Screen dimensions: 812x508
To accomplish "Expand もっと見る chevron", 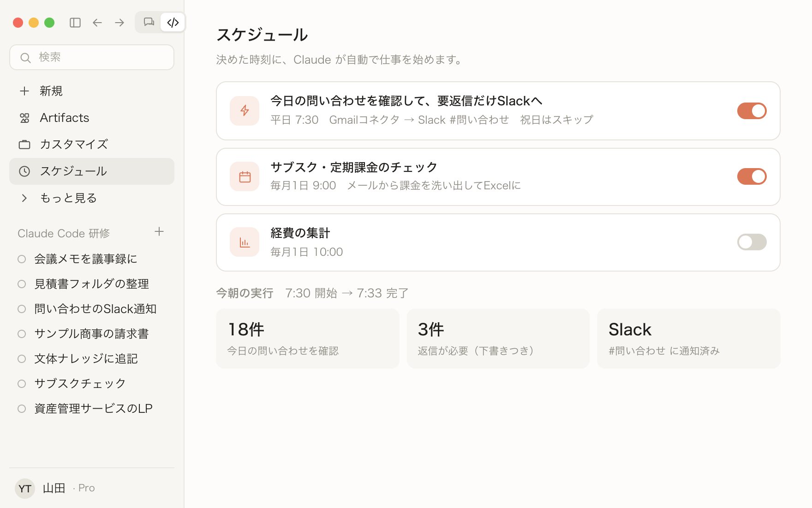I will point(24,198).
